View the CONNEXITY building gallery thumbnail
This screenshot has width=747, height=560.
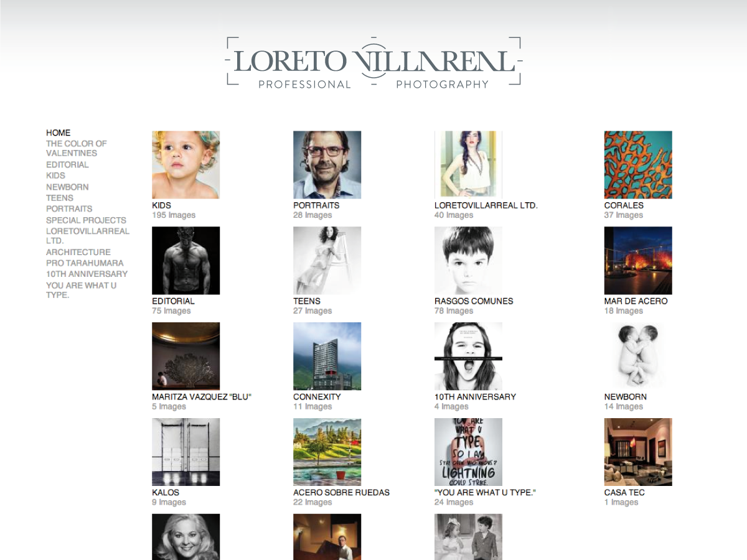point(327,355)
